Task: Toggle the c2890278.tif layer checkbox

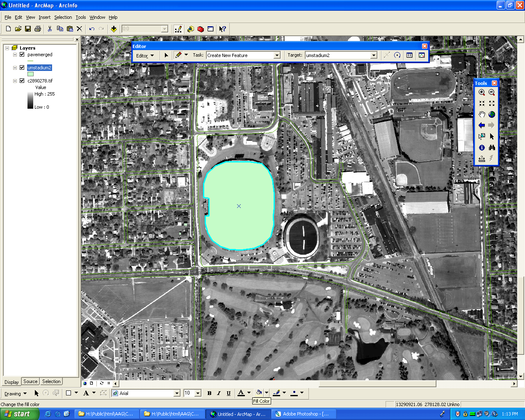Action: coord(22,81)
